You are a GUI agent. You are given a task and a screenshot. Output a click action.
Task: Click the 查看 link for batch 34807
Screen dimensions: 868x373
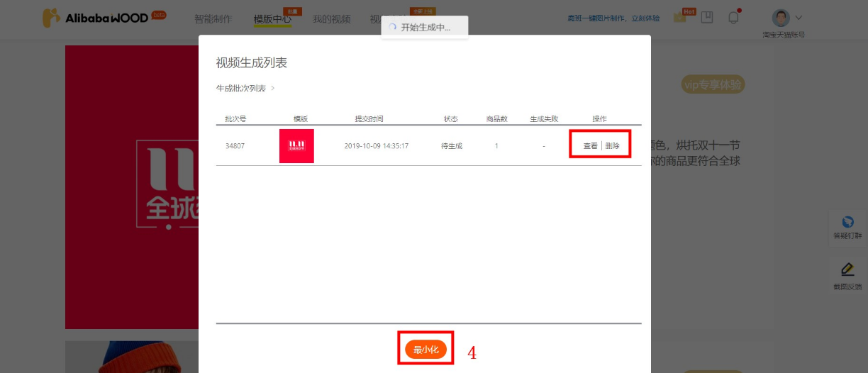point(590,146)
